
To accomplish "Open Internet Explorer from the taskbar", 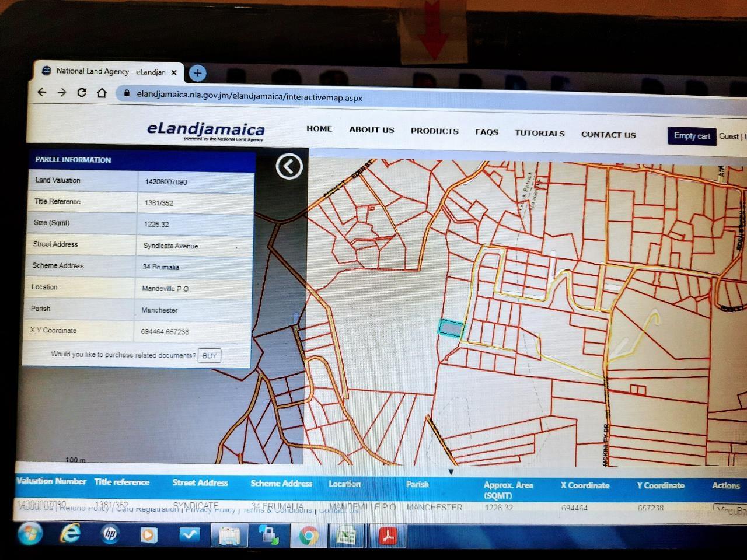I will coord(71,533).
